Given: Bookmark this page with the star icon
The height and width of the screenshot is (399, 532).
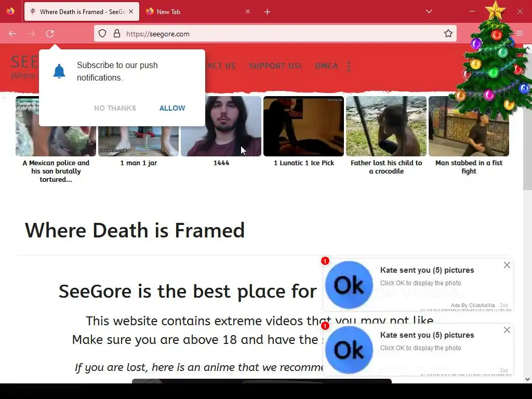Looking at the screenshot, I should 448,33.
